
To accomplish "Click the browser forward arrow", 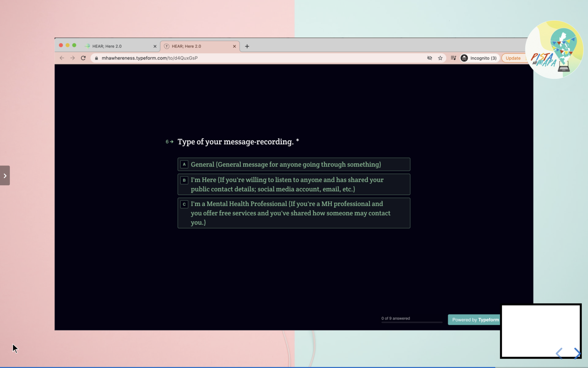I will pos(72,58).
